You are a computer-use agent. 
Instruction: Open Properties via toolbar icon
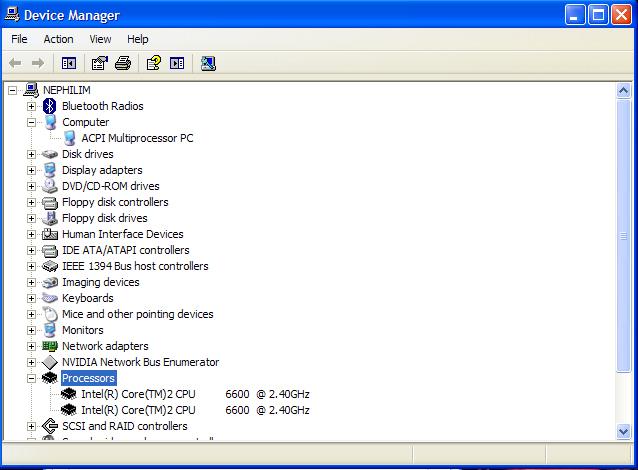(x=99, y=63)
